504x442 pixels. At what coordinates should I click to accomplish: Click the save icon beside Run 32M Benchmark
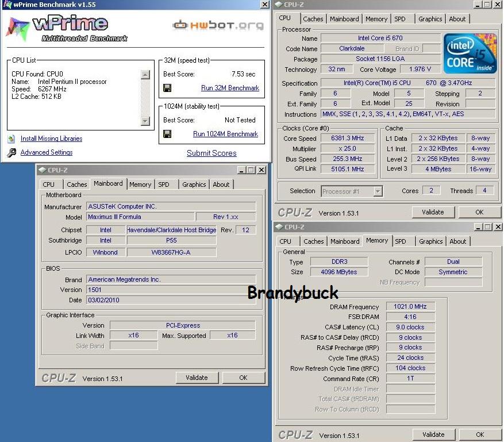coord(167,88)
